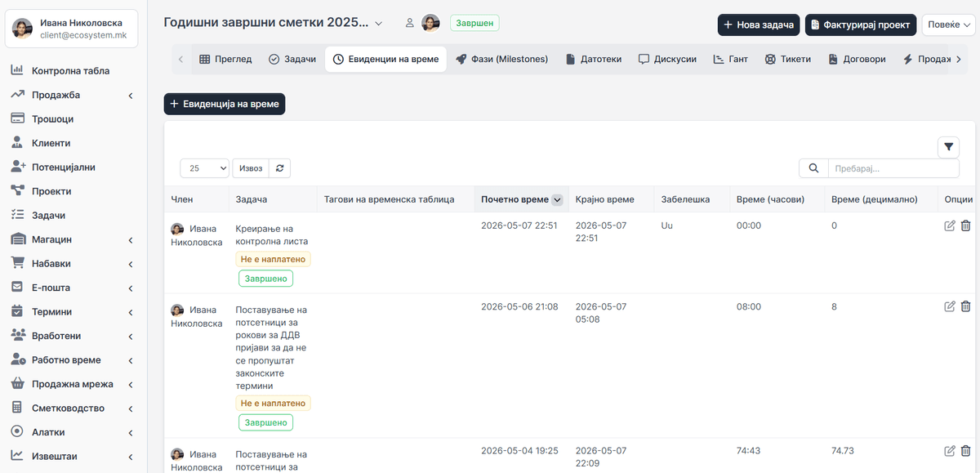Go to Клиенти in the sidebar
This screenshot has width=980, height=473.
[x=51, y=143]
